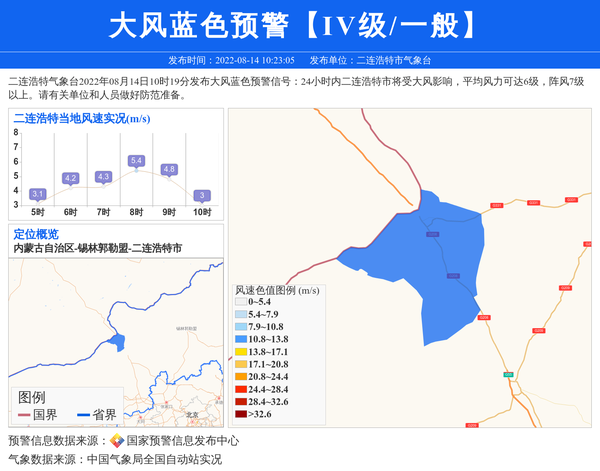Click the 二连浩特当地风速实况 chart title

coord(82,118)
